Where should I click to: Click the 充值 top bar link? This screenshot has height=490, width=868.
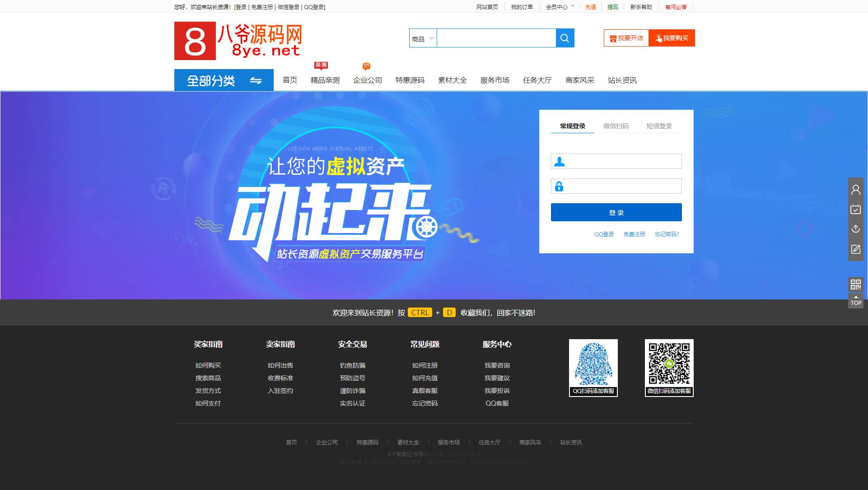point(591,7)
